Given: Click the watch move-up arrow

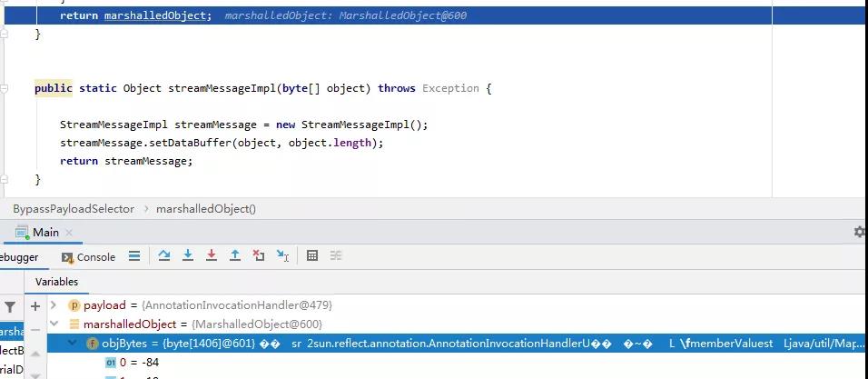Looking at the screenshot, I should [x=35, y=354].
